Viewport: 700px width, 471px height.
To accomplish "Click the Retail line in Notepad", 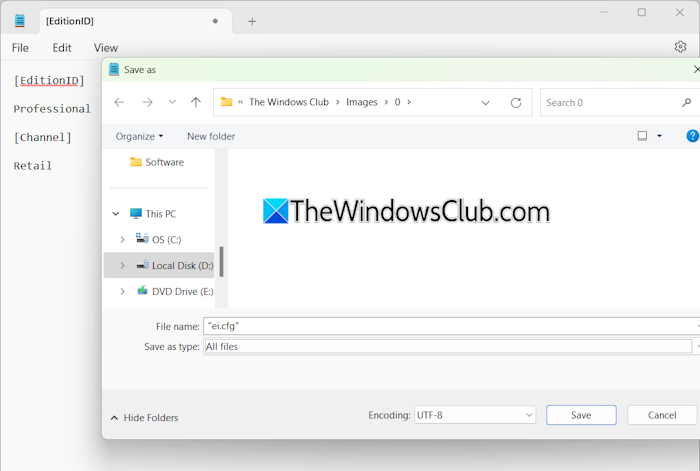I will (x=33, y=166).
